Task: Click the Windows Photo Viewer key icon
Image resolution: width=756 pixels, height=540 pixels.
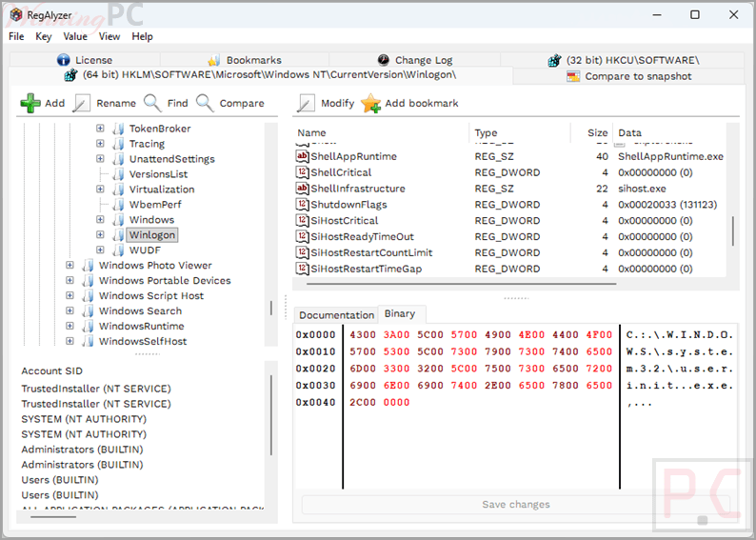Action: [88, 266]
